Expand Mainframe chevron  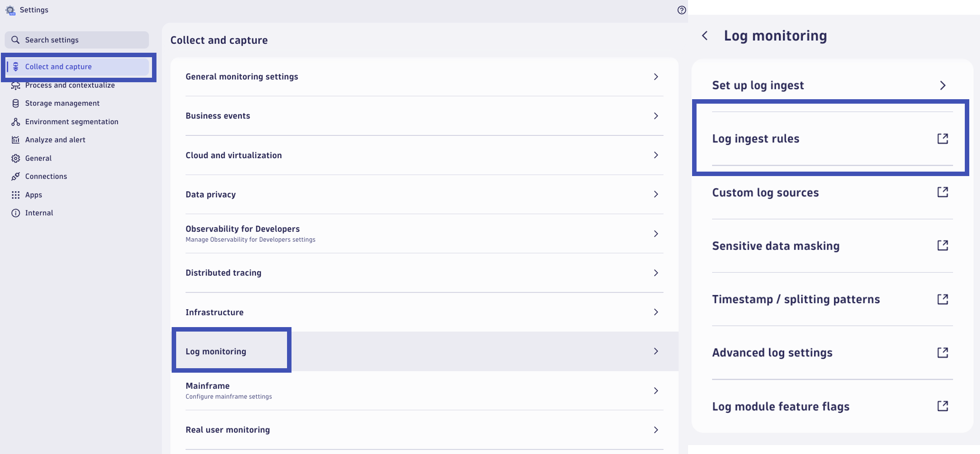click(x=656, y=391)
